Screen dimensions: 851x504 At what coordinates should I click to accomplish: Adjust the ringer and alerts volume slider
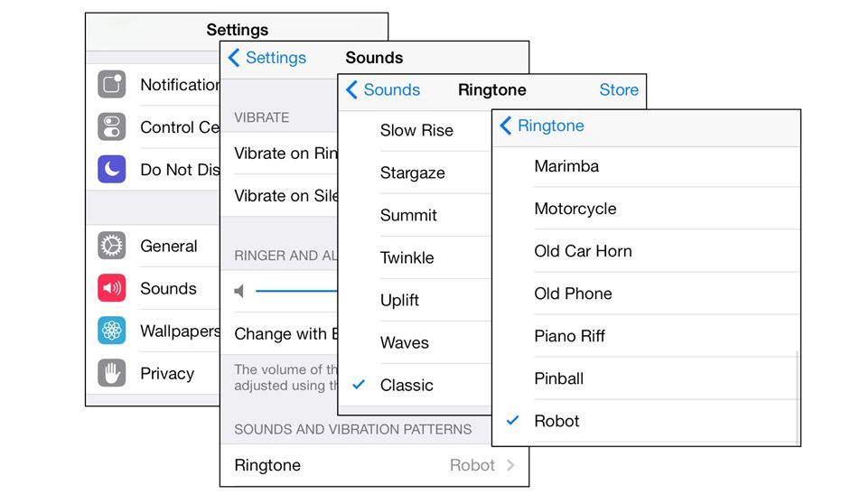click(296, 292)
